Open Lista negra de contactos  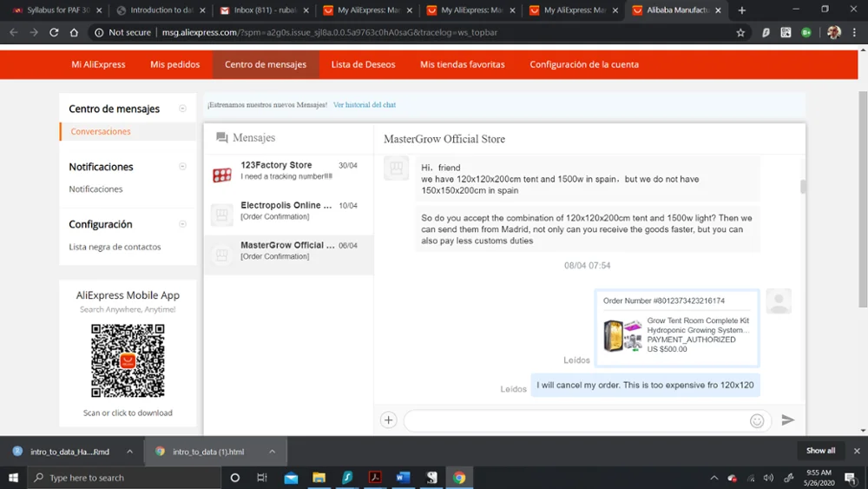[115, 247]
